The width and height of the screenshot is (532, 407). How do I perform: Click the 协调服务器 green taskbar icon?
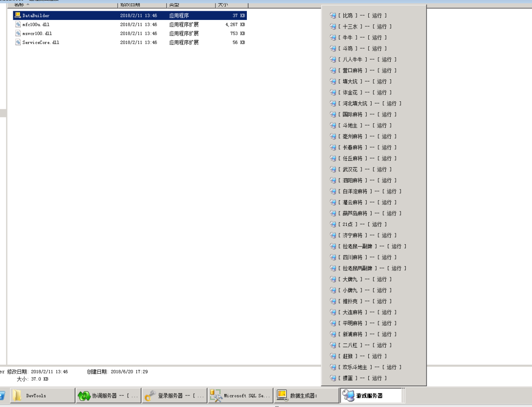tap(84, 396)
